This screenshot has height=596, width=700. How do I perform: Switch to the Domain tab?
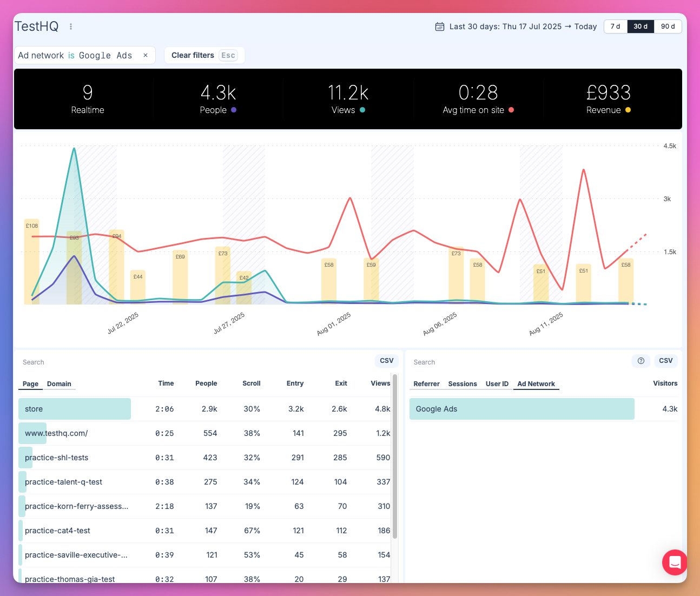(59, 384)
